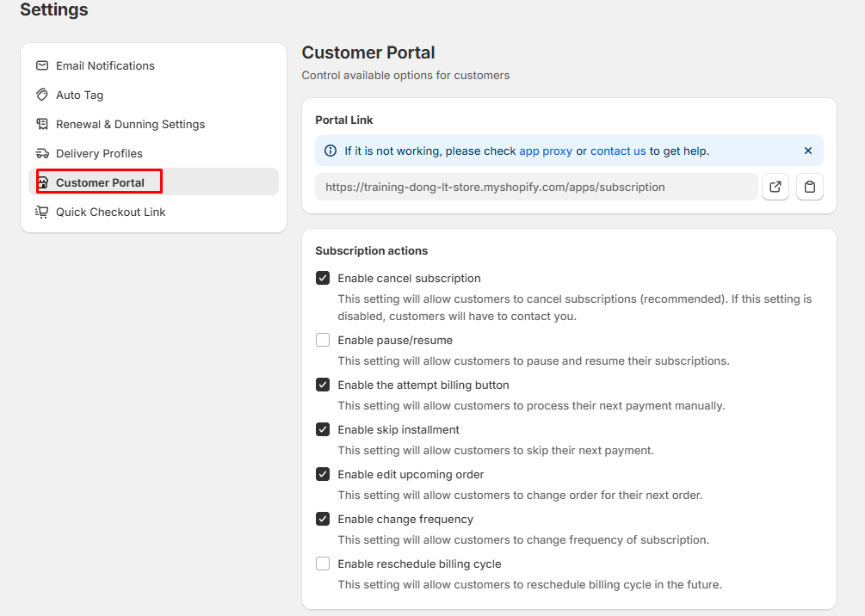Click the Email Notifications envelope icon
This screenshot has width=865, height=616.
(41, 65)
